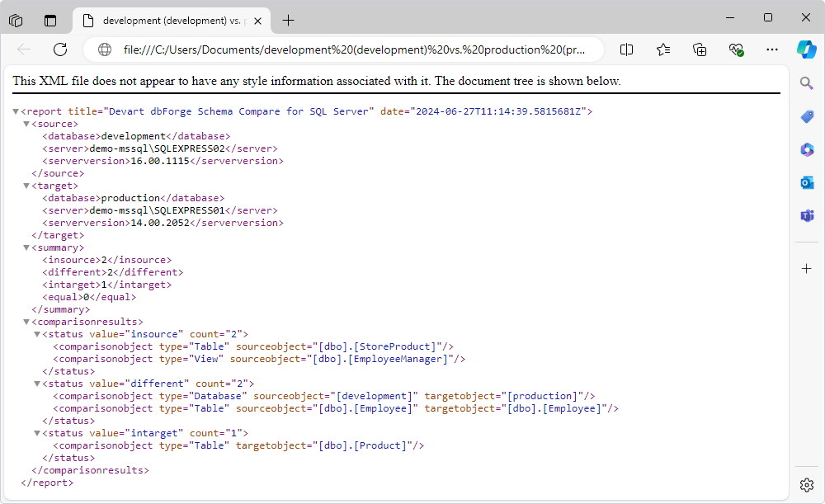Screen dimensions: 825x504
Task: View site information globe icon
Action: point(105,49)
